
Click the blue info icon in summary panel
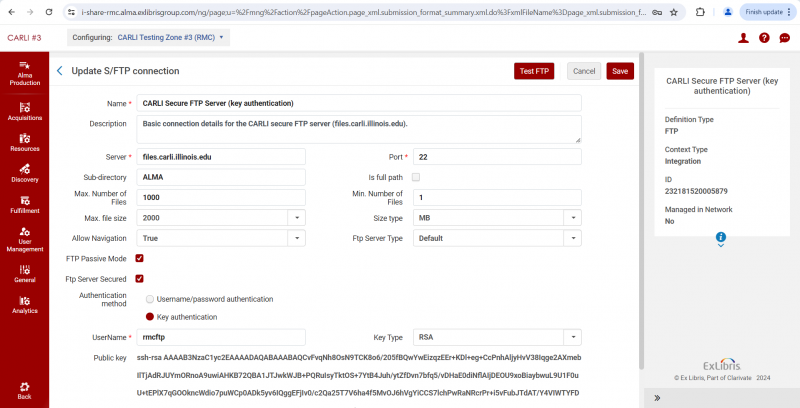tap(721, 237)
